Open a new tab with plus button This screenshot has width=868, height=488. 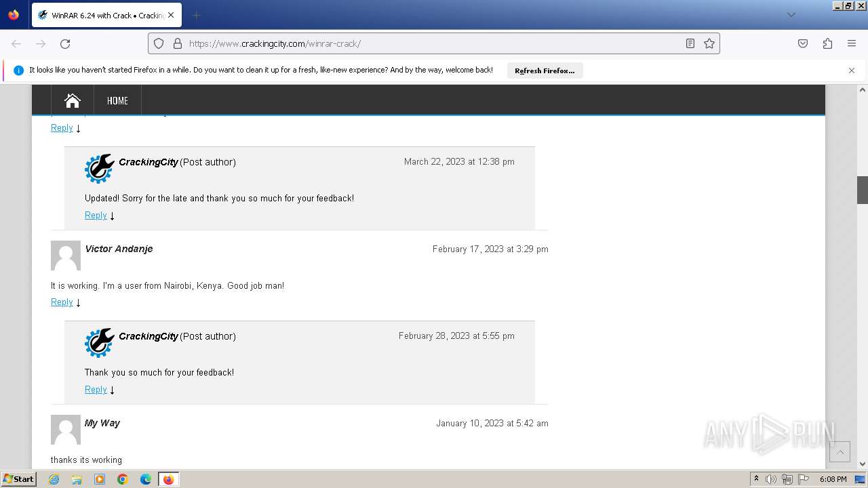(x=196, y=15)
